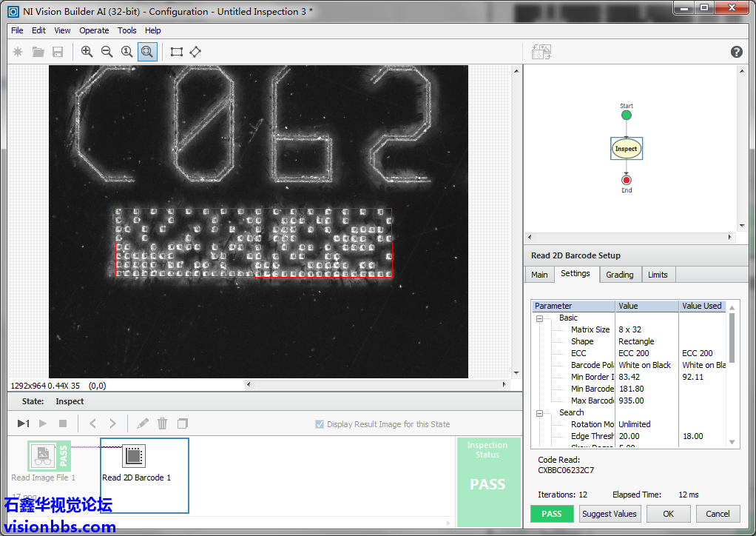Image resolution: width=756 pixels, height=536 pixels.
Task: Run inspection once button
Action: [x=23, y=423]
